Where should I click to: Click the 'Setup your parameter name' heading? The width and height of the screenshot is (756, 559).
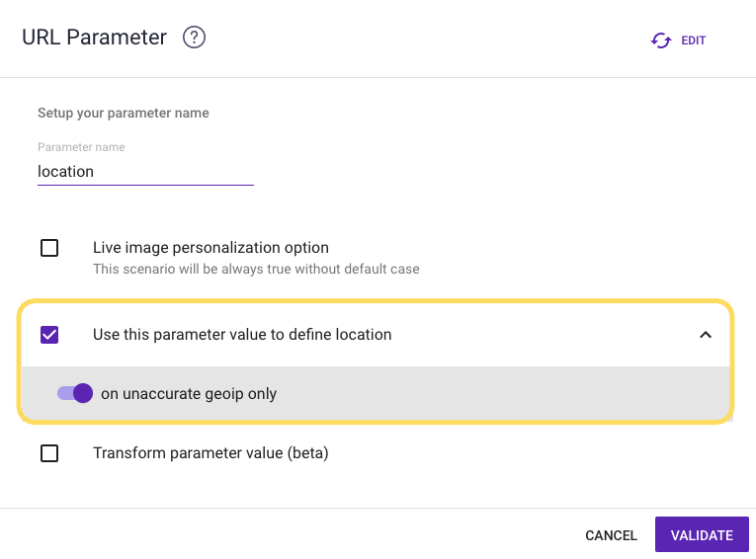pyautogui.click(x=124, y=114)
